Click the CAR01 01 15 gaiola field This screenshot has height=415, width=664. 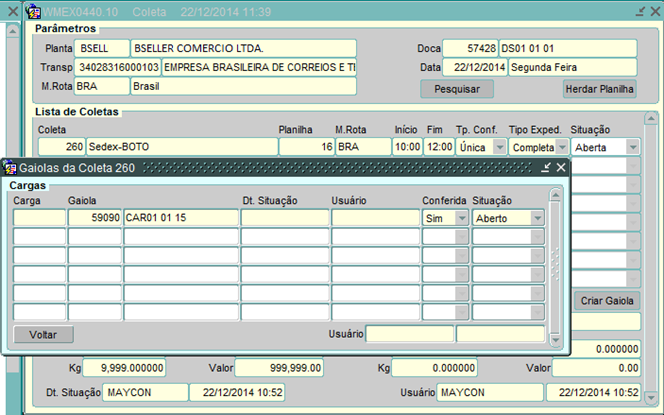click(x=181, y=218)
